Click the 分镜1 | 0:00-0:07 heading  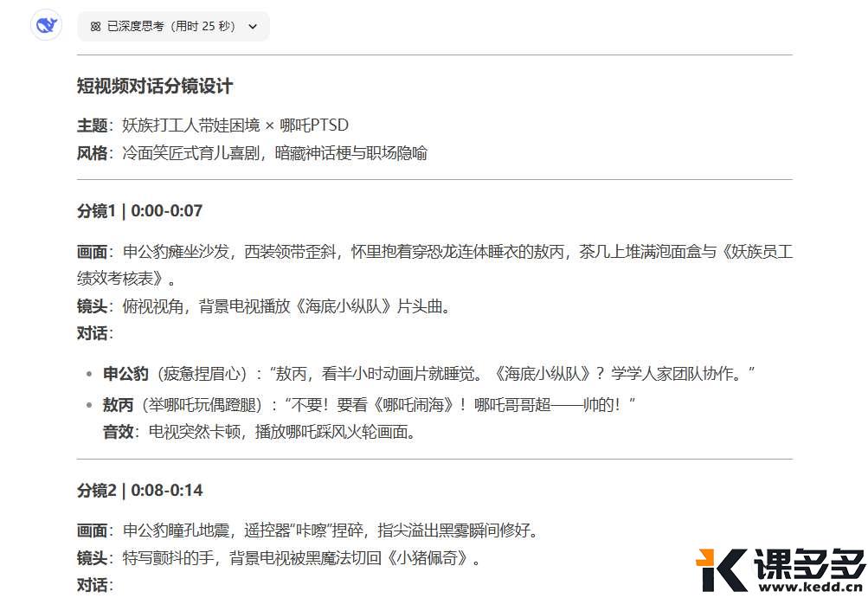(139, 211)
